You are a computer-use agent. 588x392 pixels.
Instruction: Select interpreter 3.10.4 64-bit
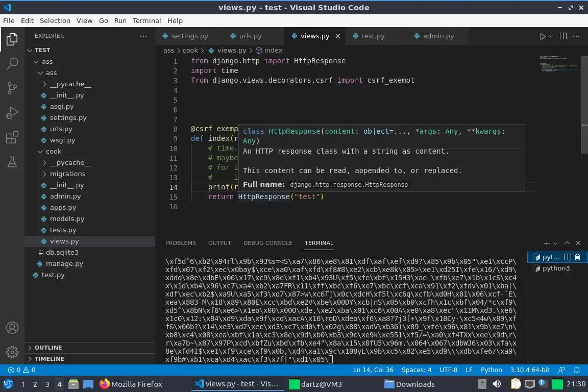pyautogui.click(x=529, y=370)
